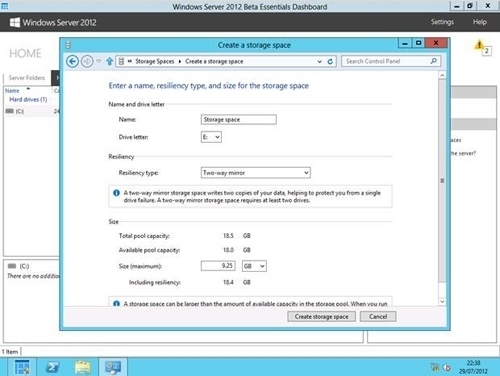Open PowerShell from the taskbar
The image size is (500, 376).
pos(52,367)
